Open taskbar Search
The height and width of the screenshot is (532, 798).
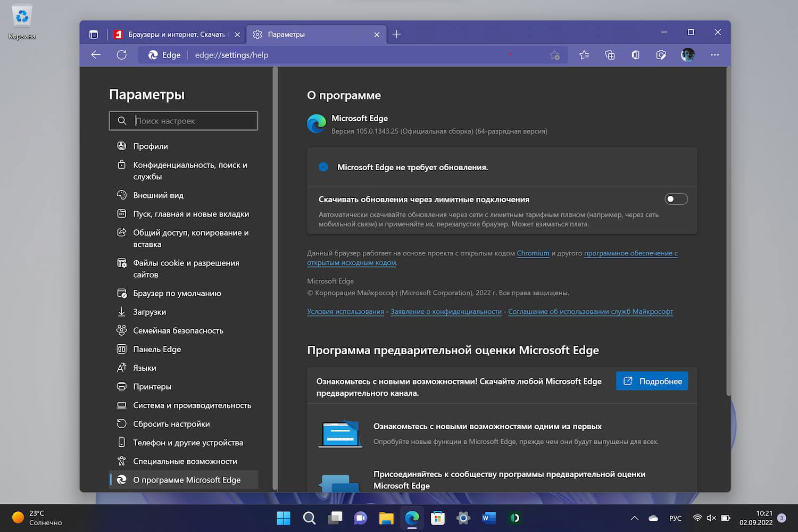pyautogui.click(x=309, y=518)
